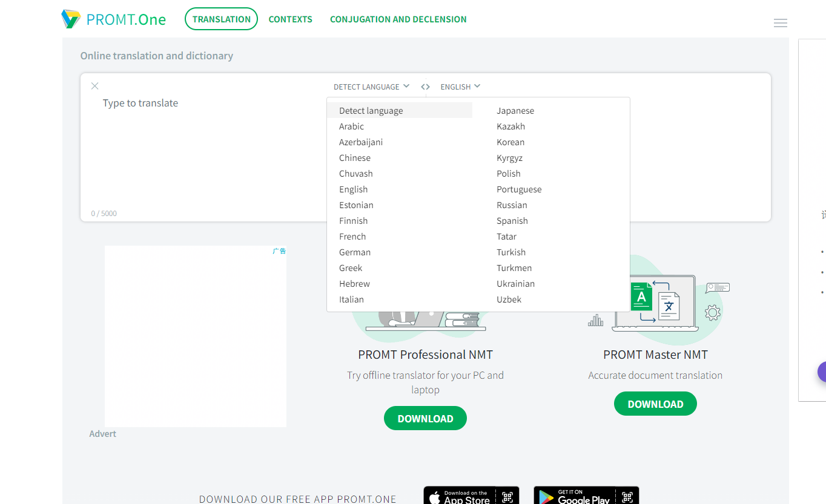Click the Google Play download badge

point(586,496)
